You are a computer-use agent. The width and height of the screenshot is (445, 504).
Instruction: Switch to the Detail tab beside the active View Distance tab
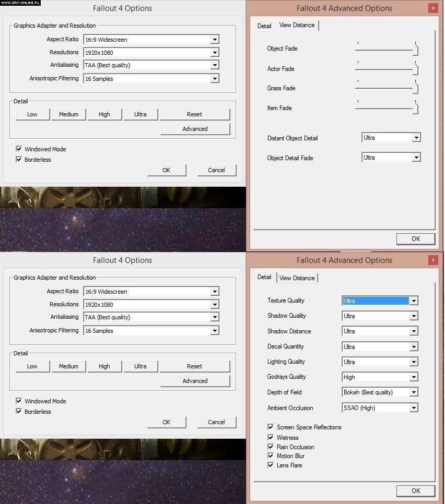(x=264, y=26)
